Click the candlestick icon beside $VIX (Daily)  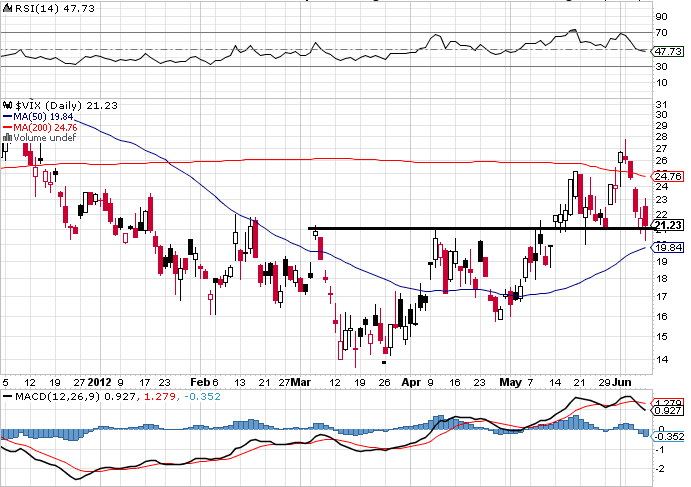(x=8, y=105)
